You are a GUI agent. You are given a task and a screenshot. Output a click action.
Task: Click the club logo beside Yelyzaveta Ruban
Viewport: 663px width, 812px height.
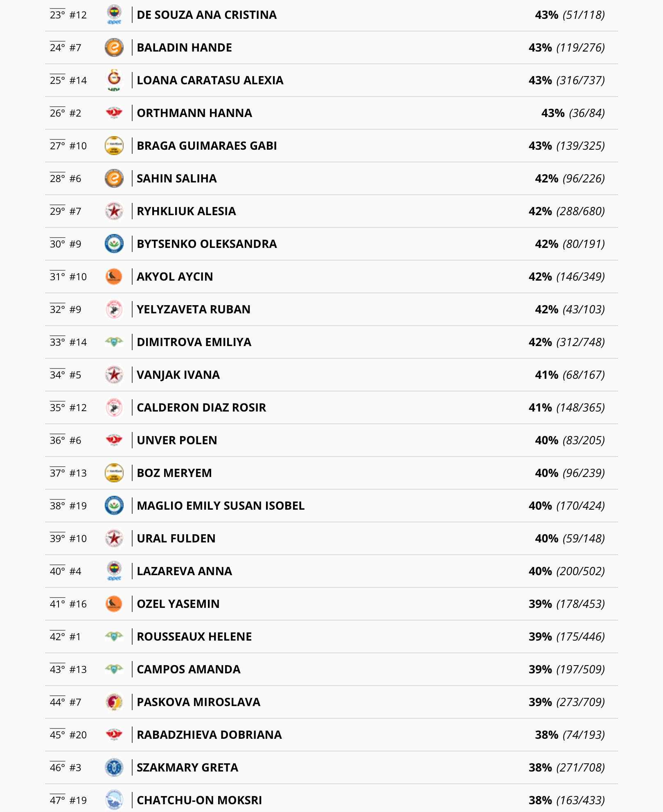[x=114, y=309]
